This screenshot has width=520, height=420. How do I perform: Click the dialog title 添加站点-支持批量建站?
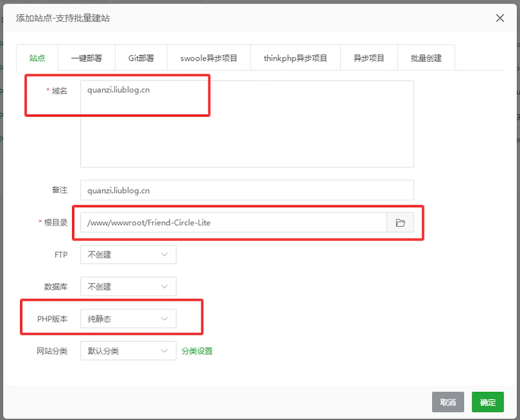click(63, 18)
